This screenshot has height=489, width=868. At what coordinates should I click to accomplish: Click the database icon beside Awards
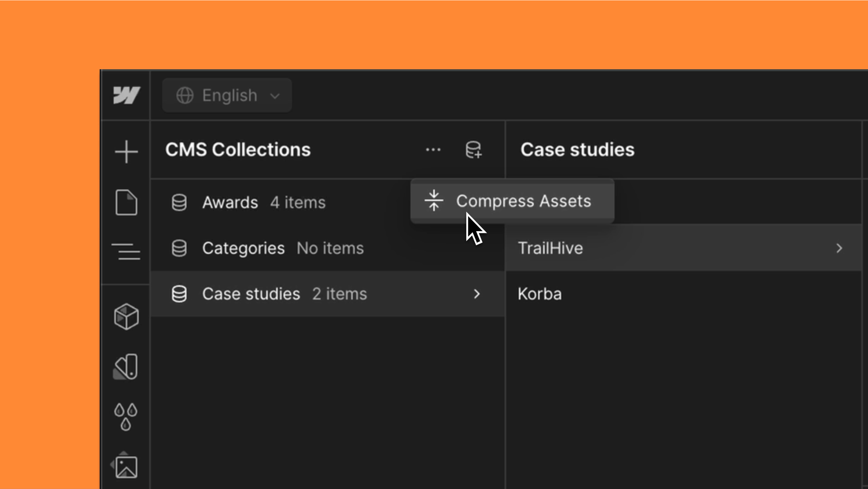(x=179, y=202)
